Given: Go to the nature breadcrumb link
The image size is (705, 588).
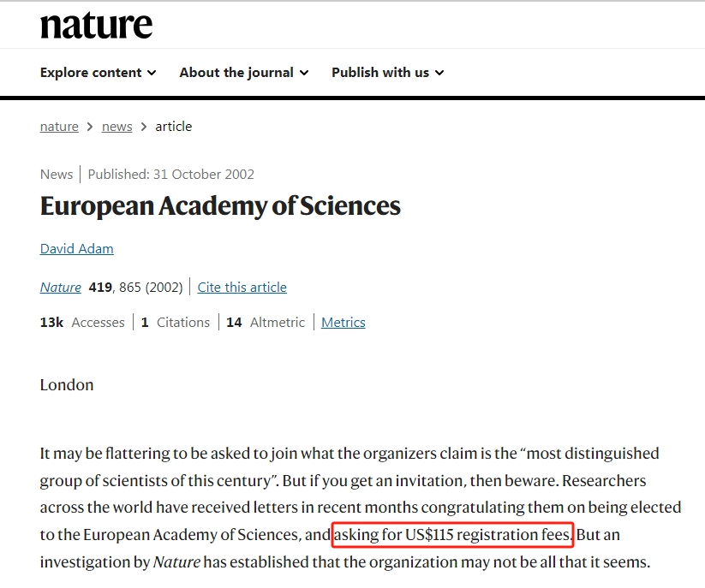Looking at the screenshot, I should (x=59, y=127).
